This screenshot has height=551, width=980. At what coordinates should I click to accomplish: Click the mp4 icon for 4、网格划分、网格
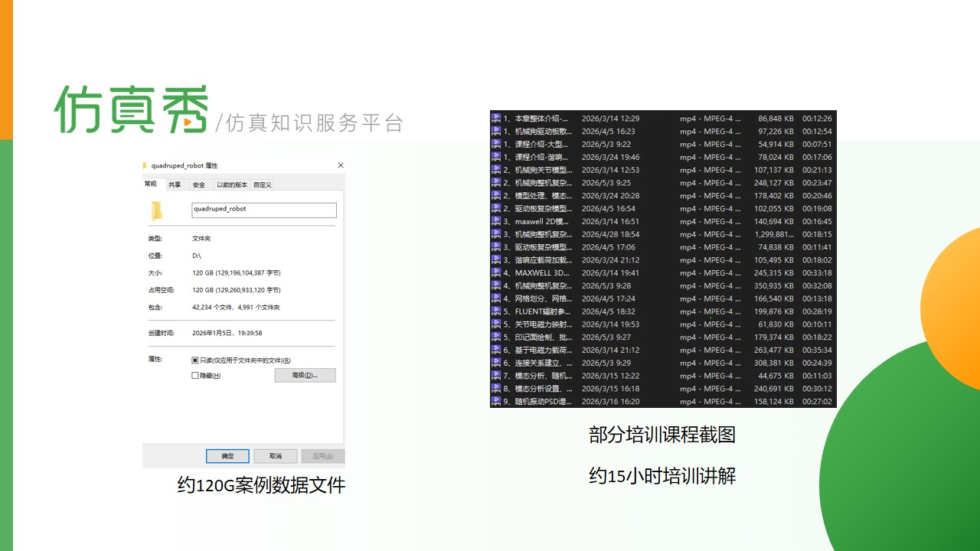coord(496,298)
